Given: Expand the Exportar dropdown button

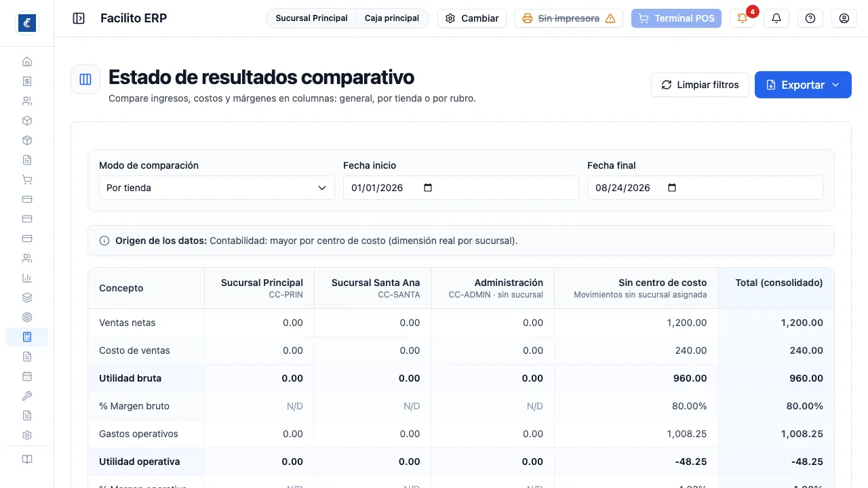Looking at the screenshot, I should 803,85.
